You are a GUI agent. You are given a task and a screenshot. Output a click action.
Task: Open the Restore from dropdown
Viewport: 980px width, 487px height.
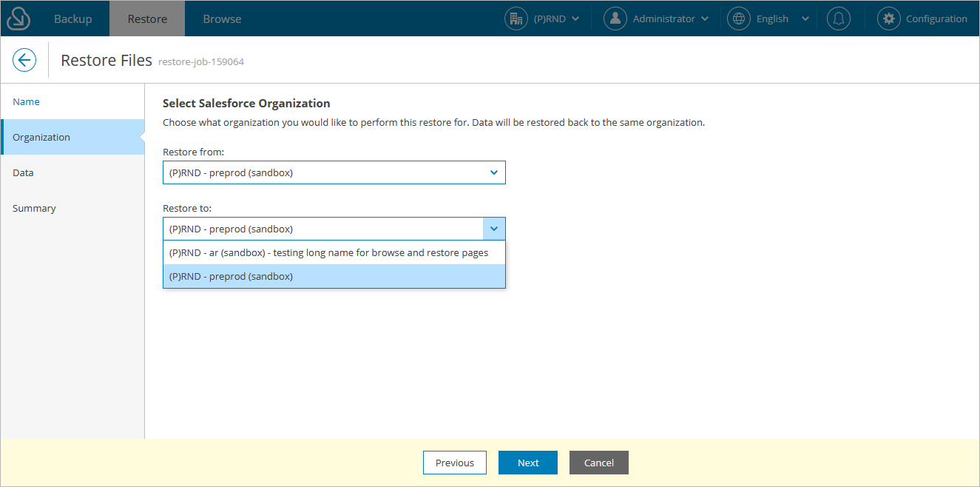click(x=334, y=172)
